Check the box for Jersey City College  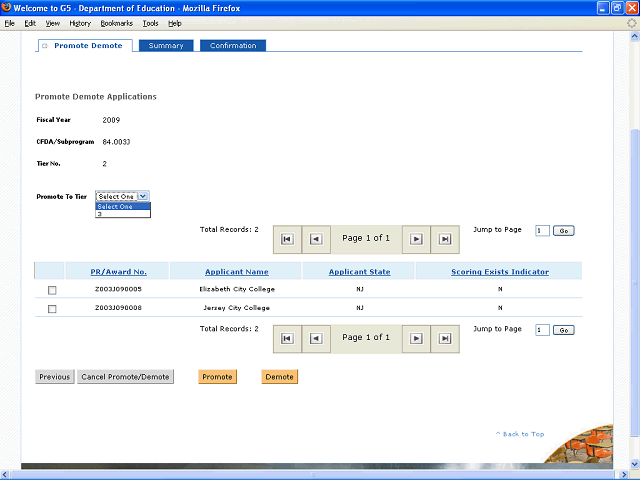52,309
